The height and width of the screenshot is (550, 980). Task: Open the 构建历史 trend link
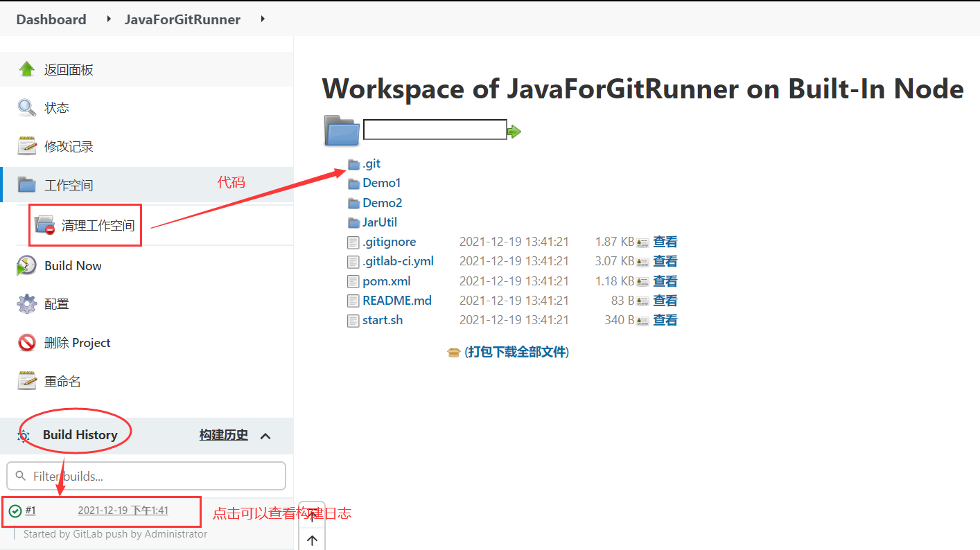[x=224, y=435]
